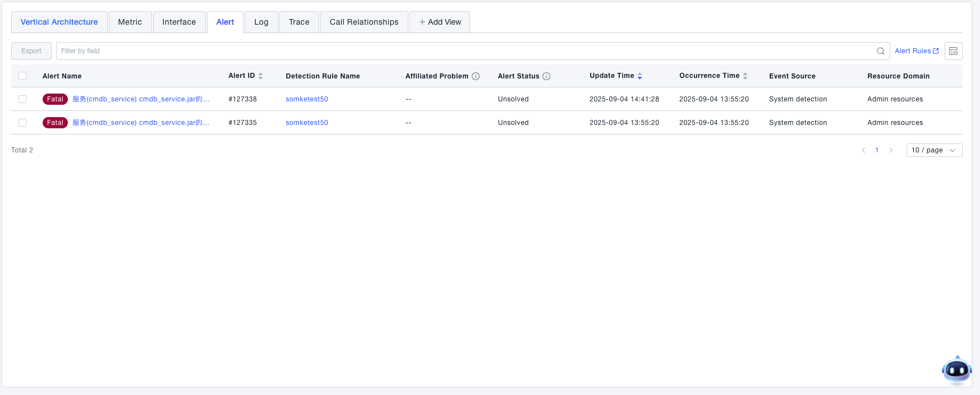Sort the table by Update Time
The image size is (980, 395).
click(639, 76)
